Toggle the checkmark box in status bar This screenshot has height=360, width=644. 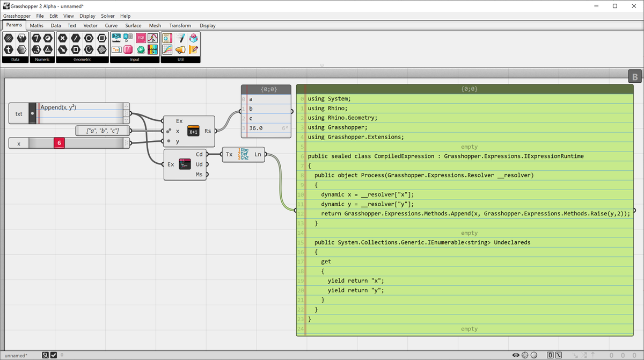click(x=54, y=355)
